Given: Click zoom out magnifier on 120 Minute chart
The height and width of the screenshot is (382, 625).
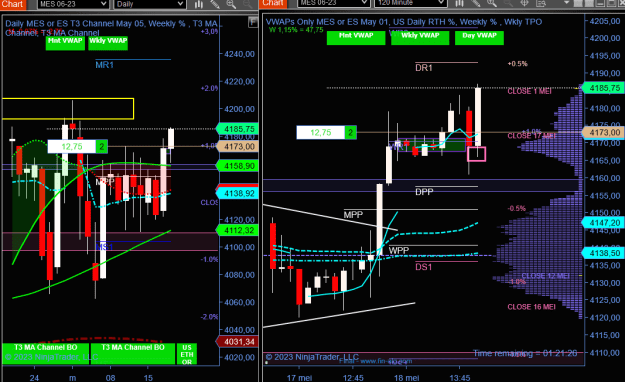Looking at the screenshot, I should click(x=508, y=3).
